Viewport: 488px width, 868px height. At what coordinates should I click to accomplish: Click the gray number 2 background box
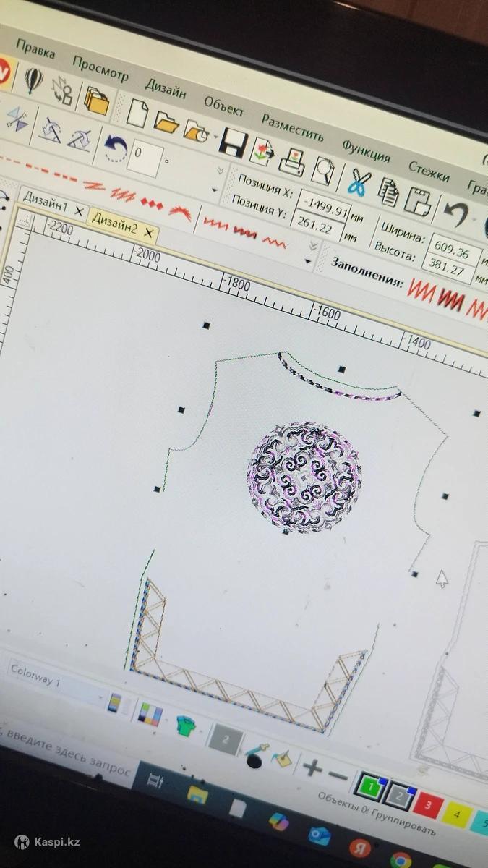[x=225, y=739]
